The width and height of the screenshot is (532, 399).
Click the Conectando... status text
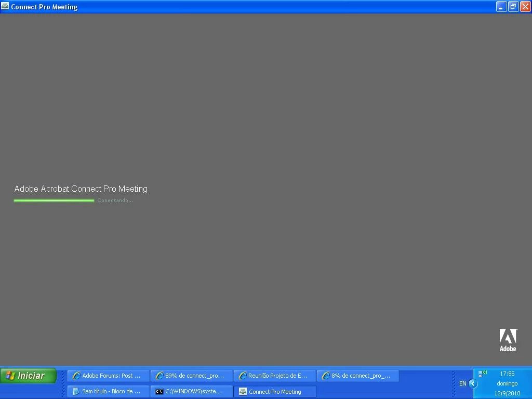tap(115, 201)
